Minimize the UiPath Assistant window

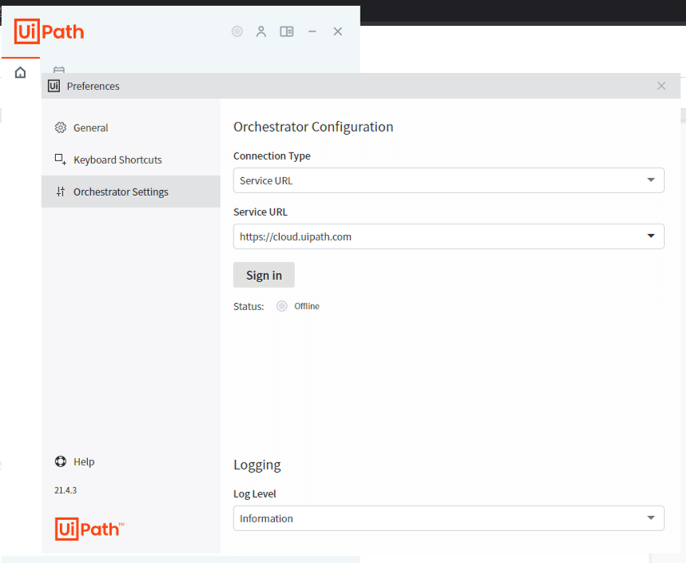point(312,32)
